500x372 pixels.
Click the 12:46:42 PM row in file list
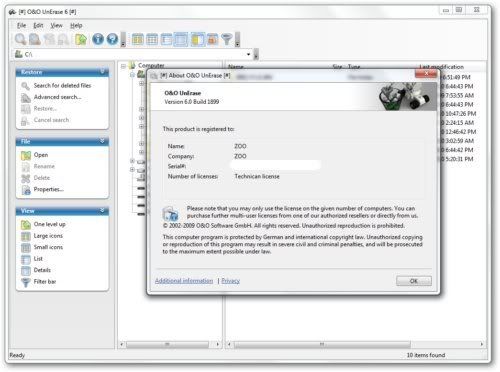pyautogui.click(x=459, y=132)
